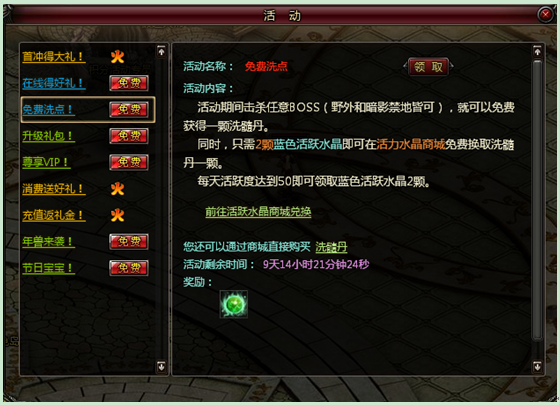The image size is (559, 405).
Task: Select the 免费洗点 activity entry
Action: point(88,109)
